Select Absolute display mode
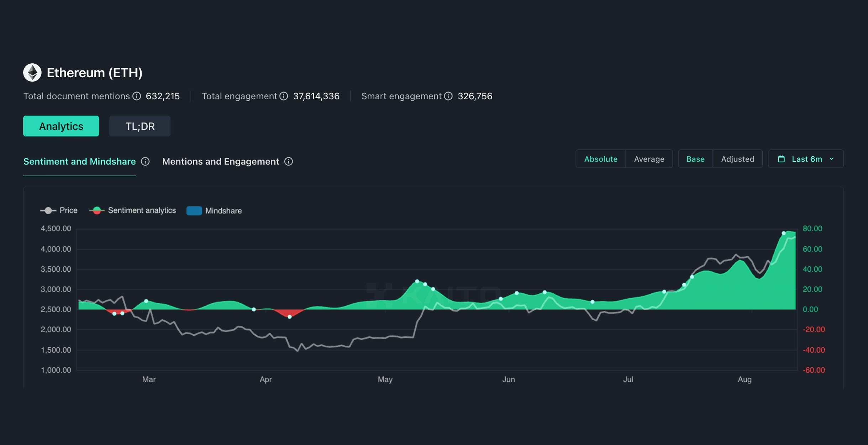868x445 pixels. click(601, 159)
